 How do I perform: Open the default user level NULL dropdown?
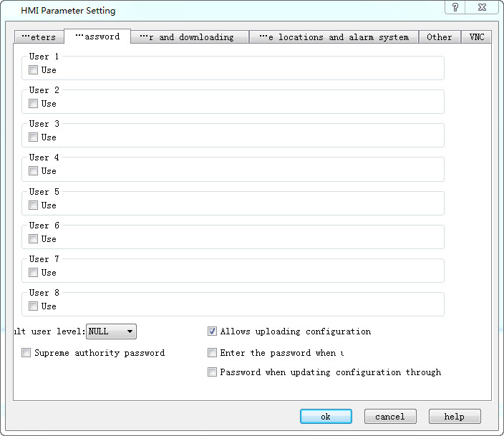click(x=111, y=331)
